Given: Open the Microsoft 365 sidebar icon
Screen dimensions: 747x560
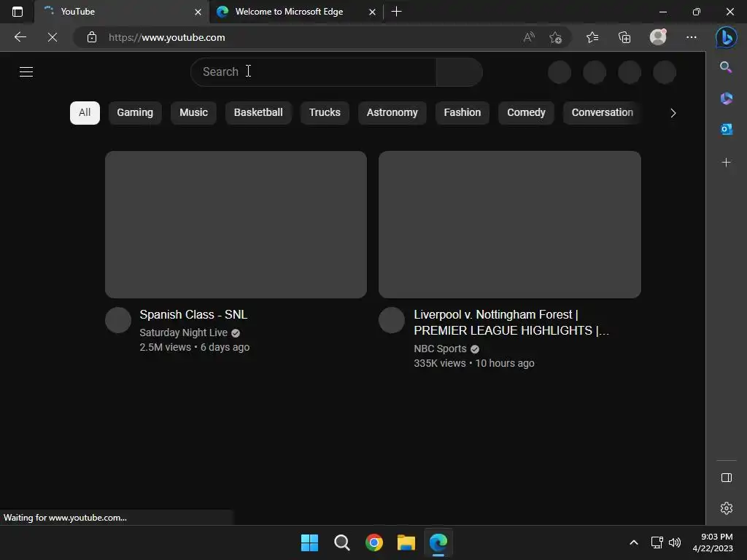Looking at the screenshot, I should click(726, 98).
